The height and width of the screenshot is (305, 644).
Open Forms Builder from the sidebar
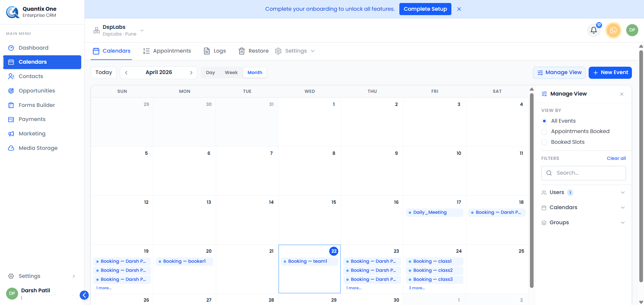pos(42,105)
